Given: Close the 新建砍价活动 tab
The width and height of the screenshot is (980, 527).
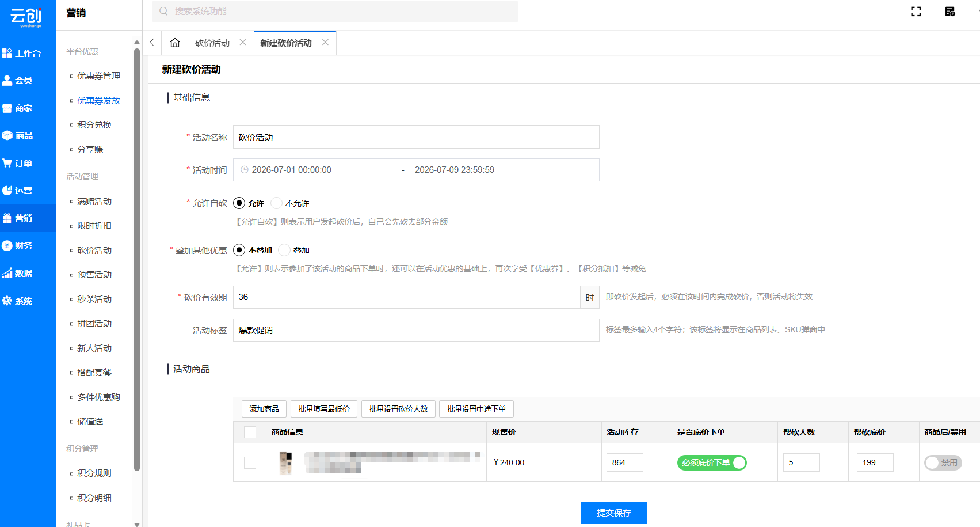Looking at the screenshot, I should coord(325,43).
